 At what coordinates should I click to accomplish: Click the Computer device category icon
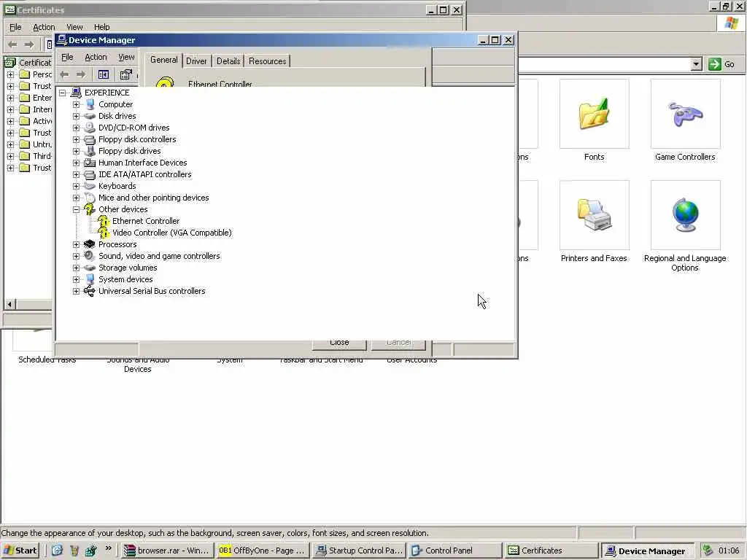coord(90,104)
